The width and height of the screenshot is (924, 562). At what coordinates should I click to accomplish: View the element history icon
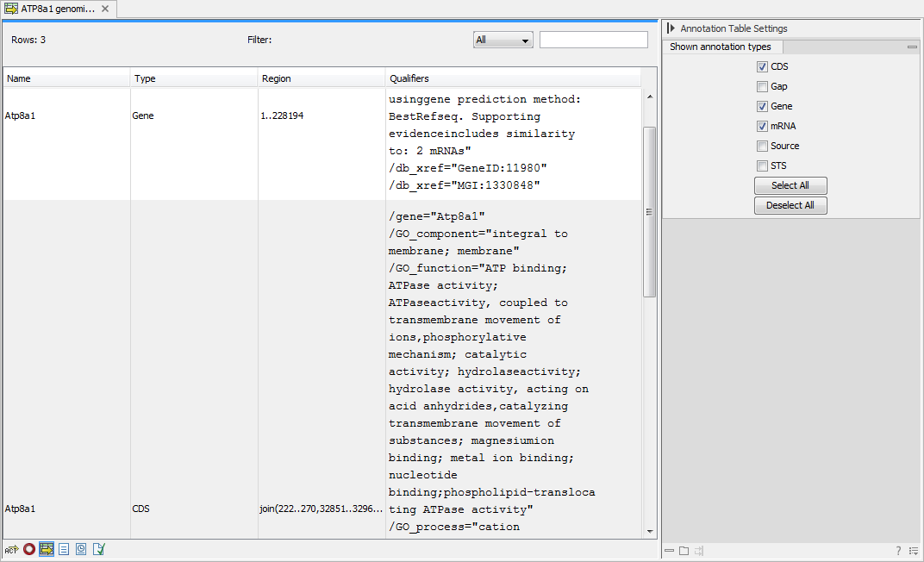[x=80, y=549]
